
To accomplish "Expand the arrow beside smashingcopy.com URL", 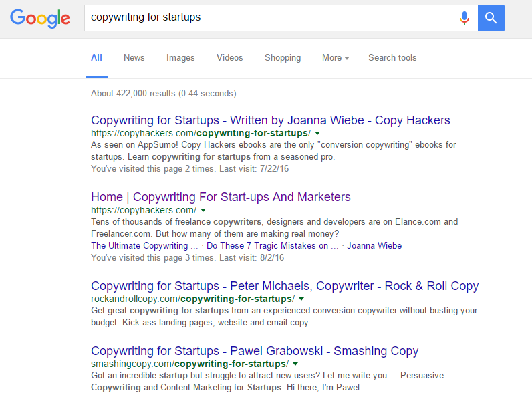I will tap(295, 364).
